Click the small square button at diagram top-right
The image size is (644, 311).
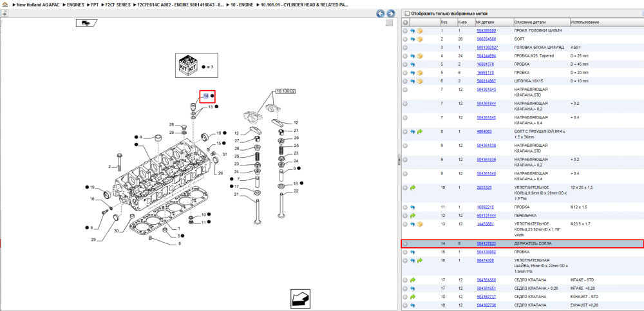pyautogui.click(x=390, y=23)
